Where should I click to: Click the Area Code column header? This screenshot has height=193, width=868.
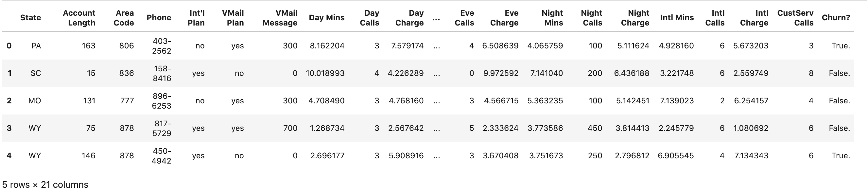124,18
